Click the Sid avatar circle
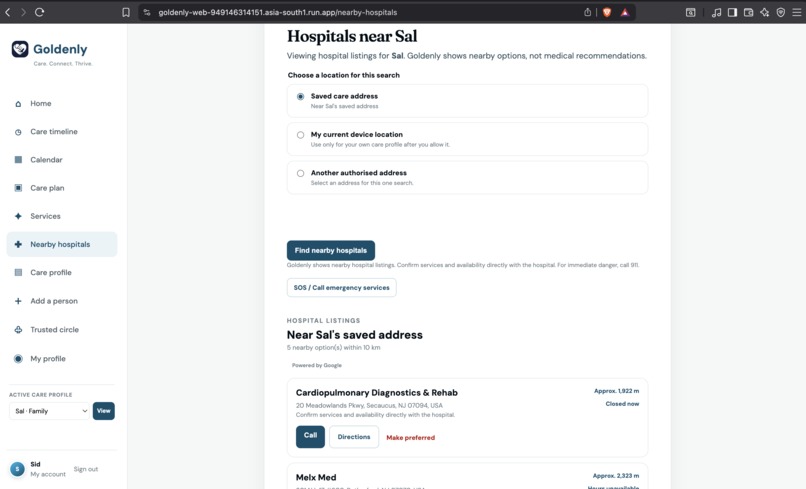Image resolution: width=806 pixels, height=489 pixels. pos(17,469)
